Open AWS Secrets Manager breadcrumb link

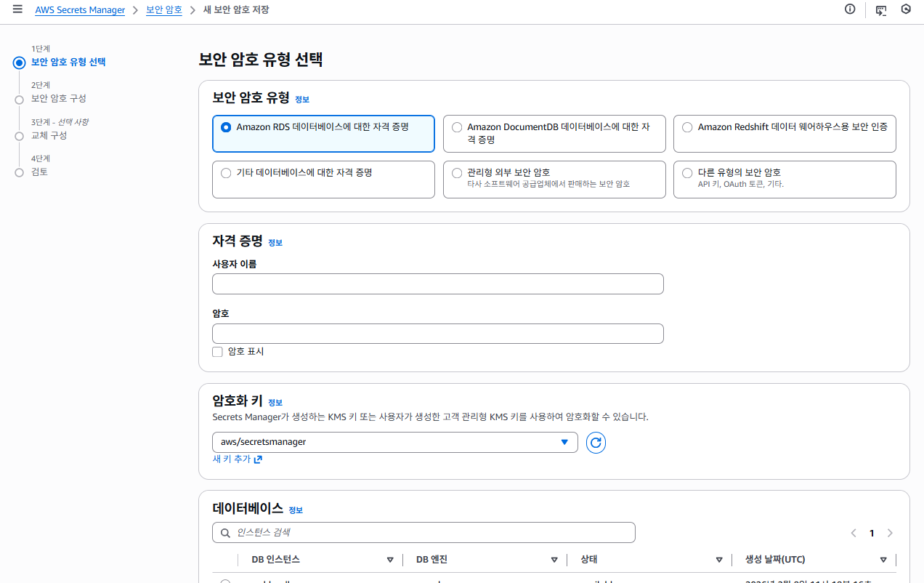[80, 10]
